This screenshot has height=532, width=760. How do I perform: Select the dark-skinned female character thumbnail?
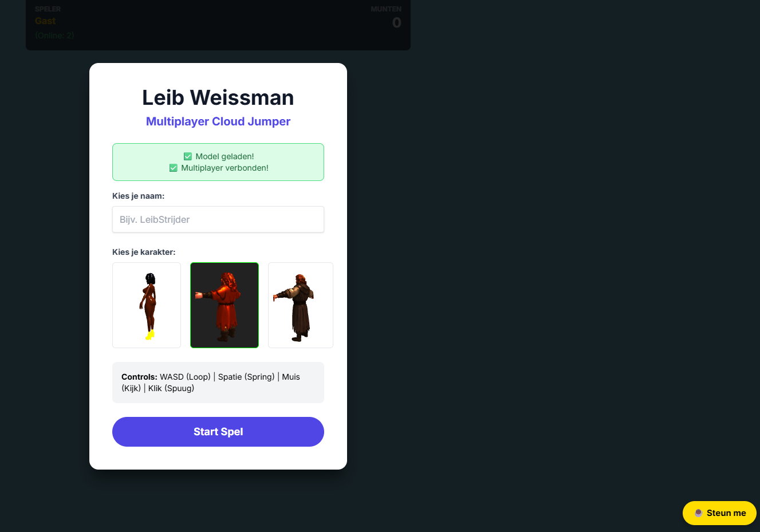coord(147,305)
